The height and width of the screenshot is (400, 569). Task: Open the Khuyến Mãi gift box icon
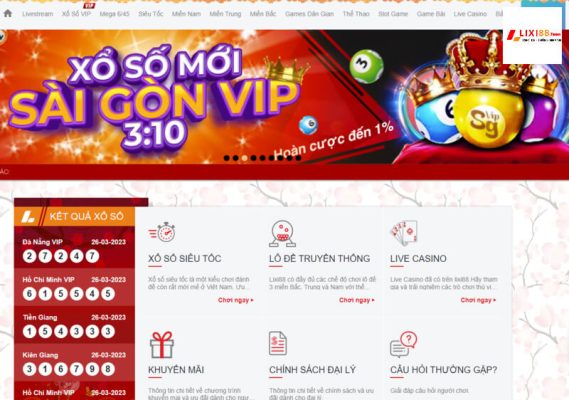[161, 345]
